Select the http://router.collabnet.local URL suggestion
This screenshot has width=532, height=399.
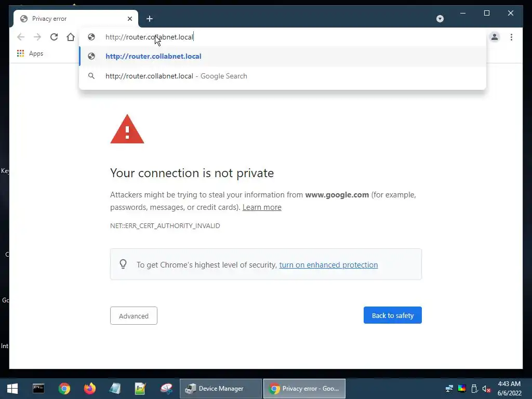[282, 56]
